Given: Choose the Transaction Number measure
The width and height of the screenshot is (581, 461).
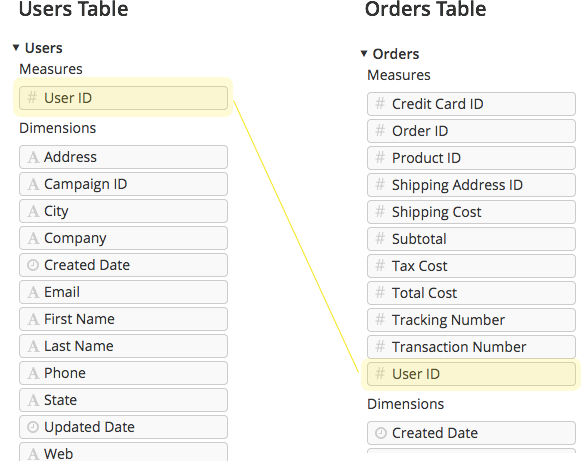Looking at the screenshot, I should (x=471, y=347).
